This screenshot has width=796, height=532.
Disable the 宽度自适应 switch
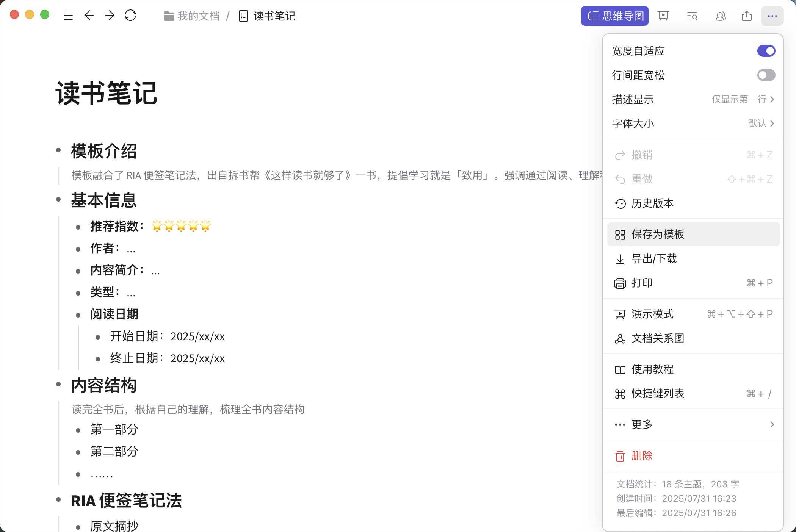[766, 51]
